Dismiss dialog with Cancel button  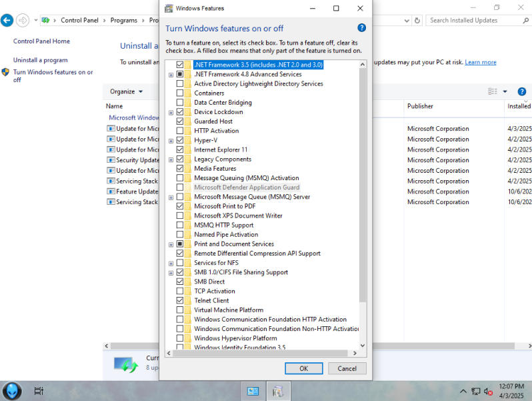point(347,368)
